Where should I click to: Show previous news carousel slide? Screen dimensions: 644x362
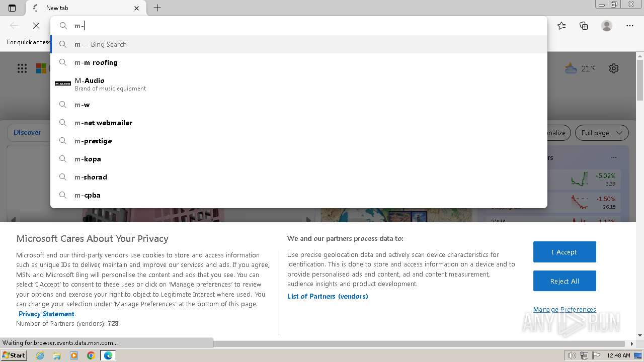[x=14, y=219]
